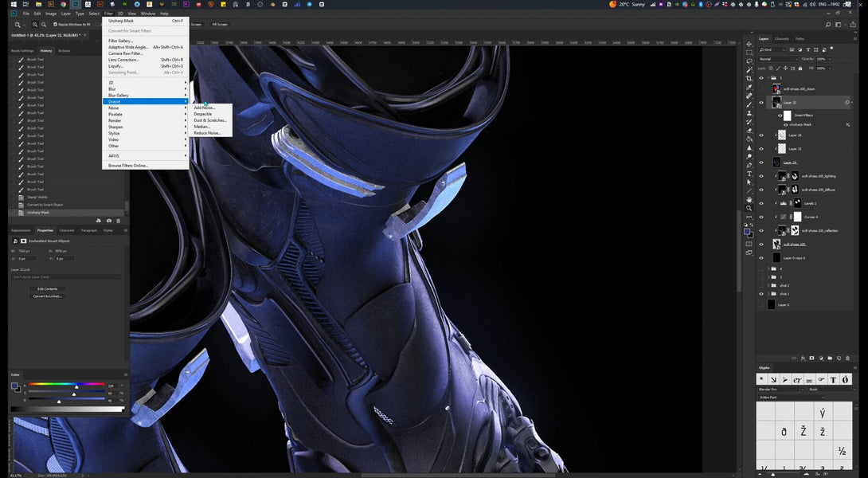Click the Fill Screen button
This screenshot has height=478, width=868.
pyautogui.click(x=220, y=25)
